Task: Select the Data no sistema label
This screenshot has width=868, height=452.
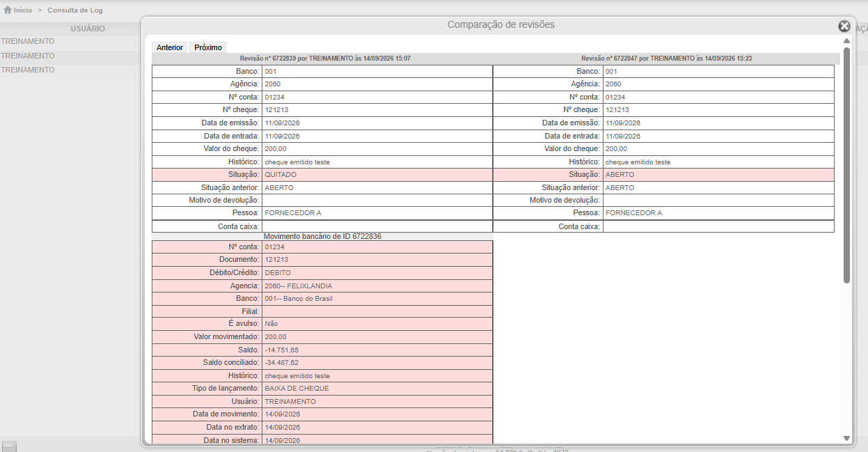Action: coord(232,440)
